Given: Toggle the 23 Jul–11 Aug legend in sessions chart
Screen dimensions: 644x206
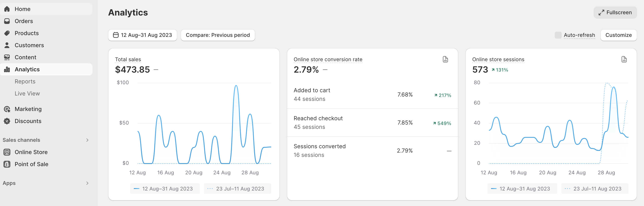Looking at the screenshot, I should (x=595, y=189).
